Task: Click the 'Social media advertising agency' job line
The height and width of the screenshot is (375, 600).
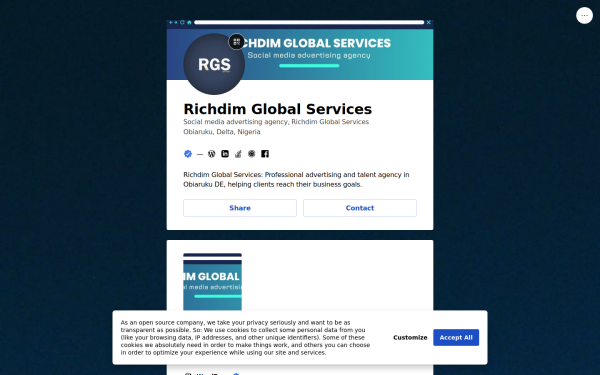Action: 276,122
